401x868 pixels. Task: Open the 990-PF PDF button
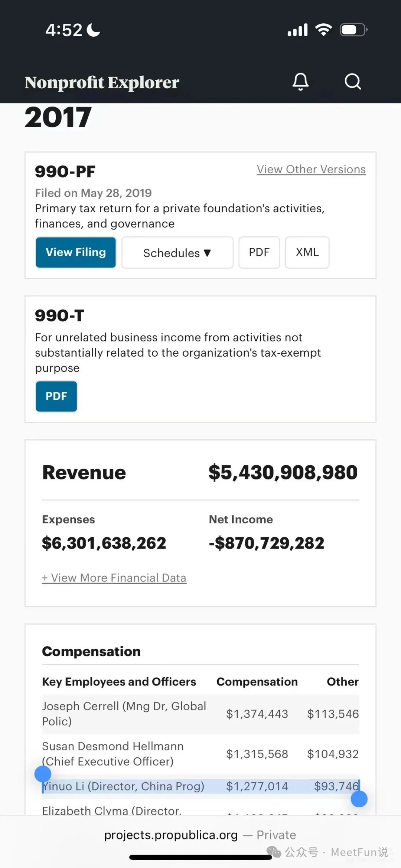point(259,252)
